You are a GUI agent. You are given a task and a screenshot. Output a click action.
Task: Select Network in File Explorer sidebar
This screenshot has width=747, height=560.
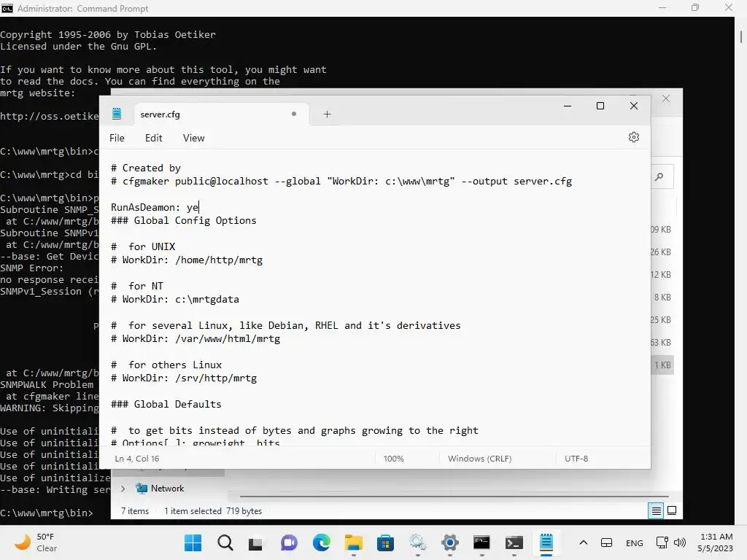[x=167, y=489]
